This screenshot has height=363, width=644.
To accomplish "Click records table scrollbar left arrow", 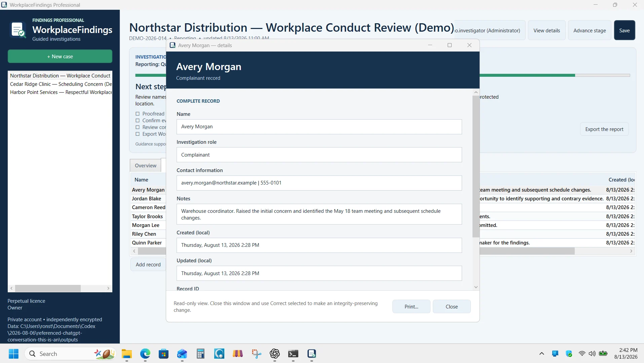I will click(135, 251).
